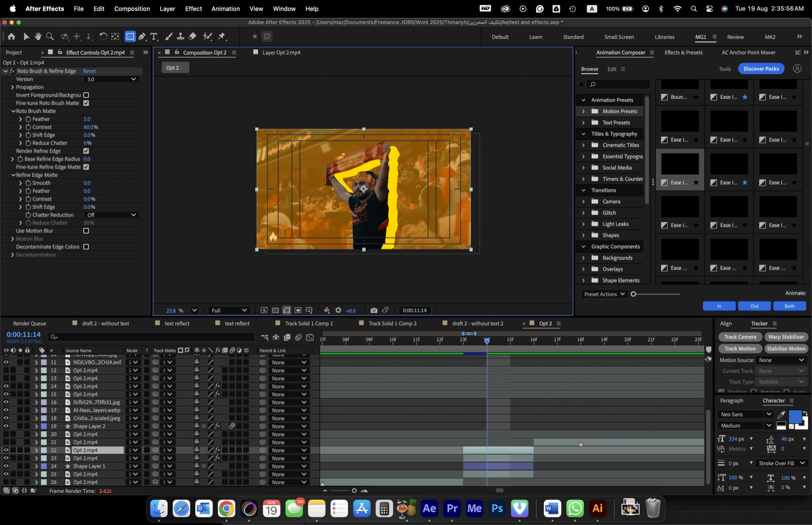Click the Animation Composer search field
Image resolution: width=812 pixels, height=525 pixels.
tap(618, 84)
